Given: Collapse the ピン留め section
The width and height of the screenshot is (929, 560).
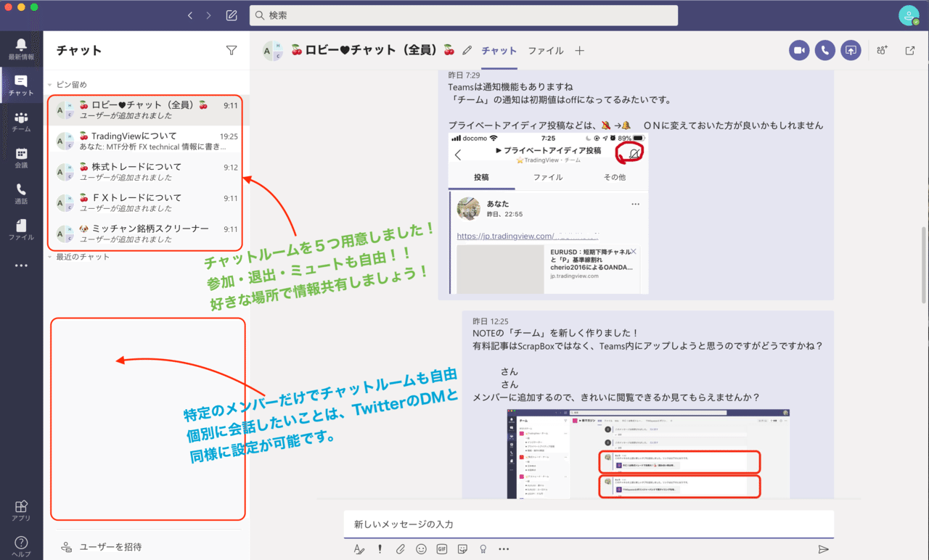Looking at the screenshot, I should tap(68, 84).
